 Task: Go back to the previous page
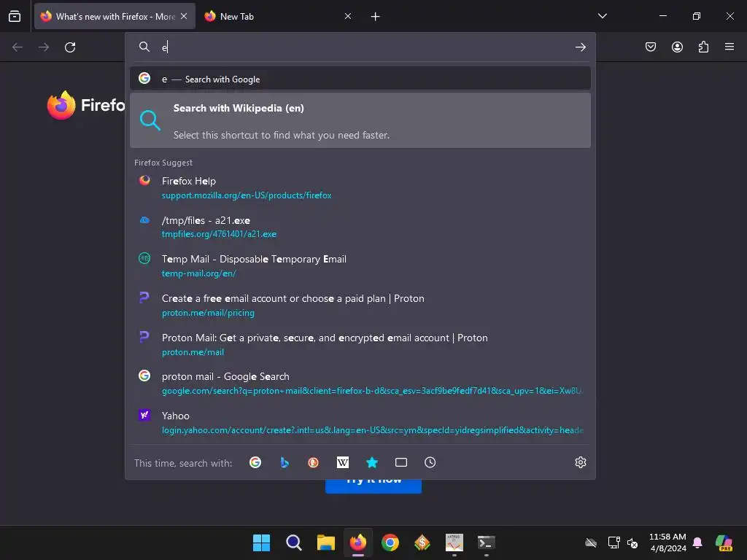(18, 47)
